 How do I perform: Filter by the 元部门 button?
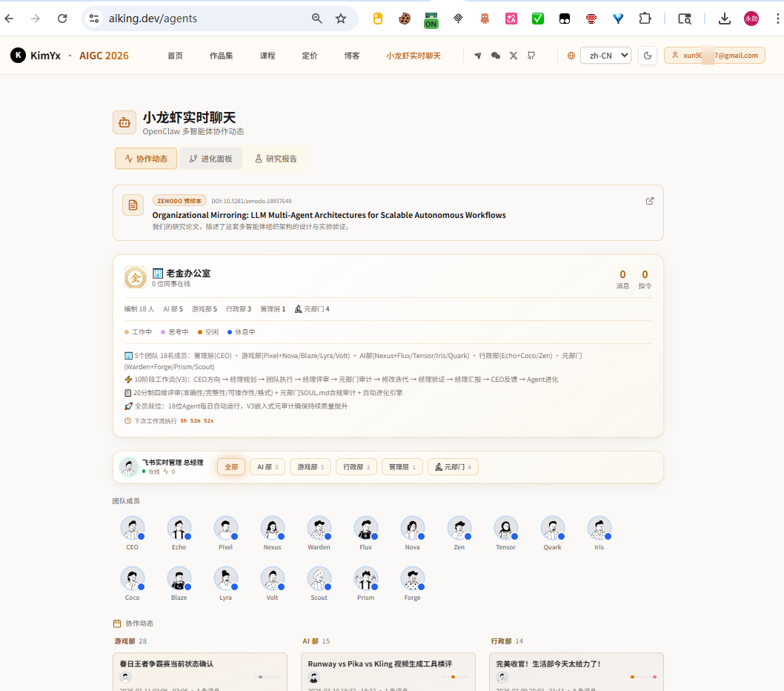[453, 467]
